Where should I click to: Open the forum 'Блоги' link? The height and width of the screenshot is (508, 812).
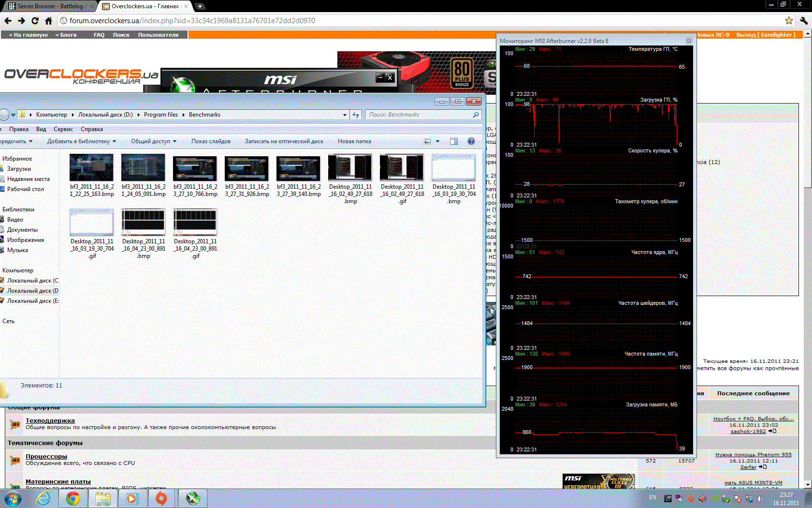(66, 35)
